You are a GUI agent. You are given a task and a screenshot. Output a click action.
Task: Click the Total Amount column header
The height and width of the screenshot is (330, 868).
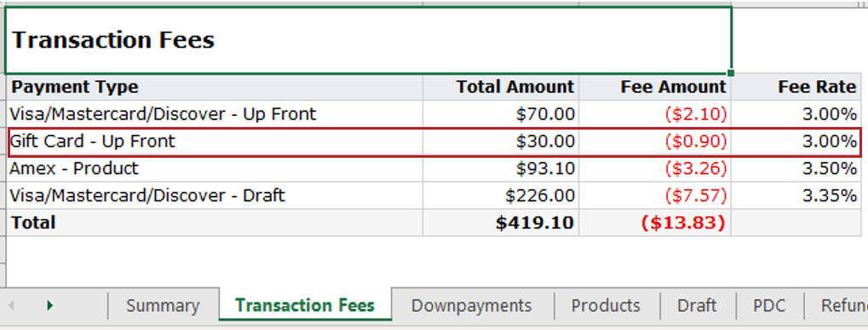pos(501,87)
